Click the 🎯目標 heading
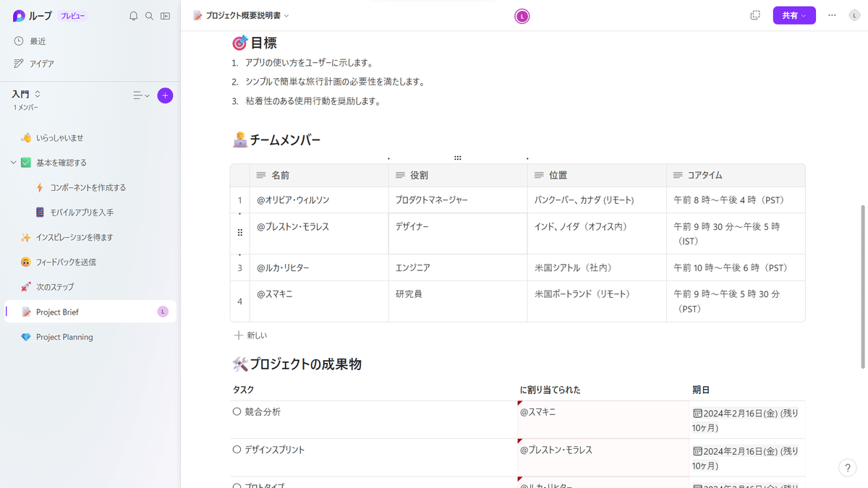Image resolution: width=868 pixels, height=488 pixels. tap(255, 43)
